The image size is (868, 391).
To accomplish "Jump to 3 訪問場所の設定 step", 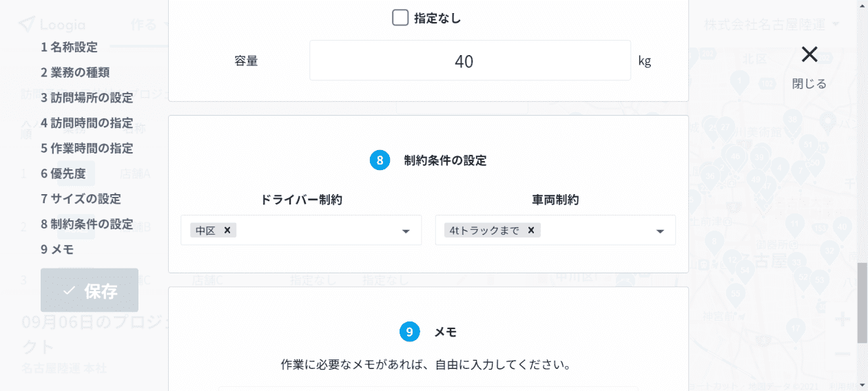I will coord(87,98).
